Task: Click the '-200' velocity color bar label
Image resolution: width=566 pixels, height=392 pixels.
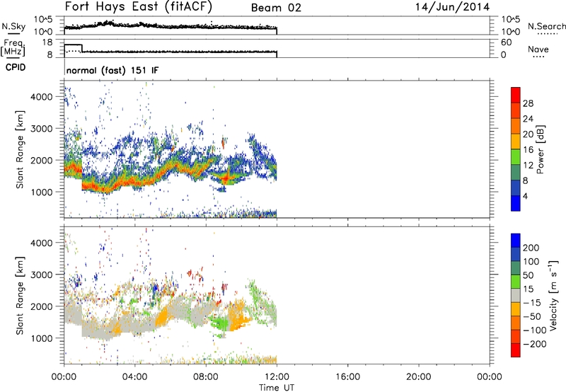Action: click(x=535, y=344)
